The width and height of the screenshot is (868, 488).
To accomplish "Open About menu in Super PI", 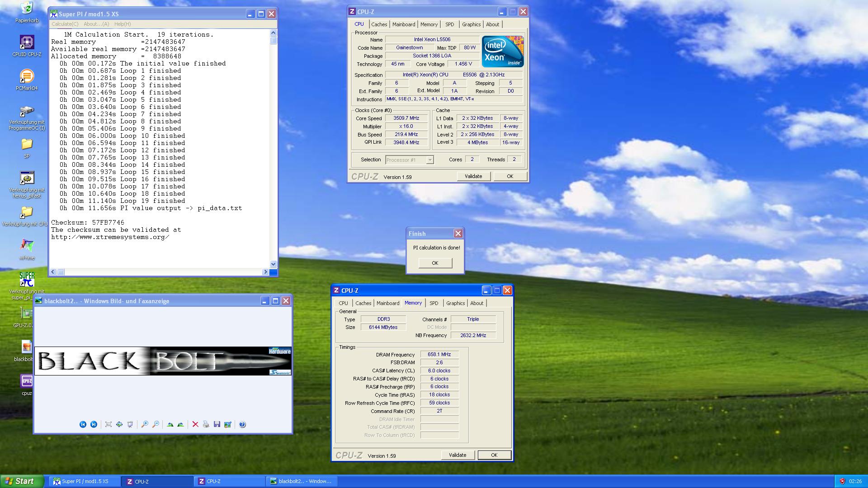I will click(96, 24).
